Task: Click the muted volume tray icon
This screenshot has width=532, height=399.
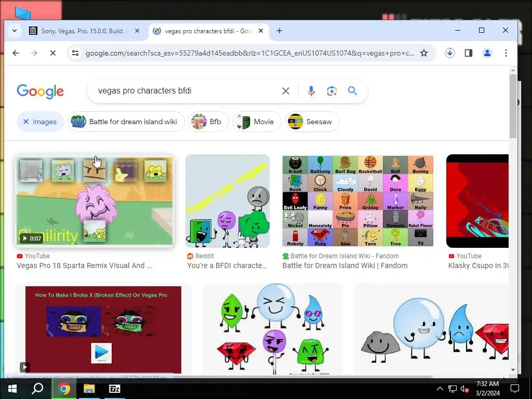Action: [x=464, y=389]
